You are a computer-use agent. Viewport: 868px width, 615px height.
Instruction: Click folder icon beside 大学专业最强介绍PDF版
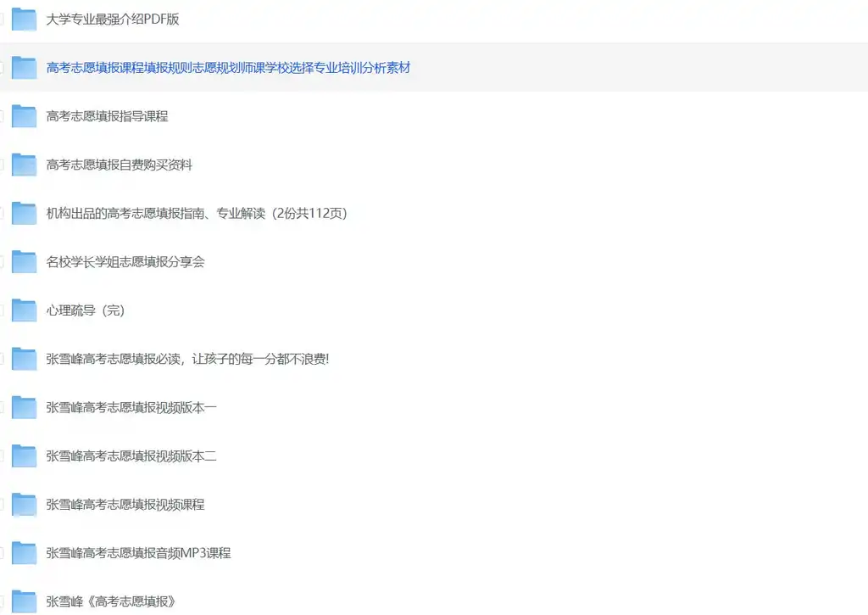[x=25, y=20]
